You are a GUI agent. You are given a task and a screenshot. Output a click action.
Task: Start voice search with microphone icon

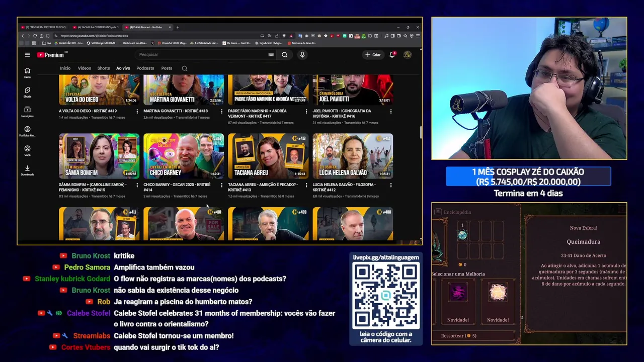pyautogui.click(x=302, y=55)
